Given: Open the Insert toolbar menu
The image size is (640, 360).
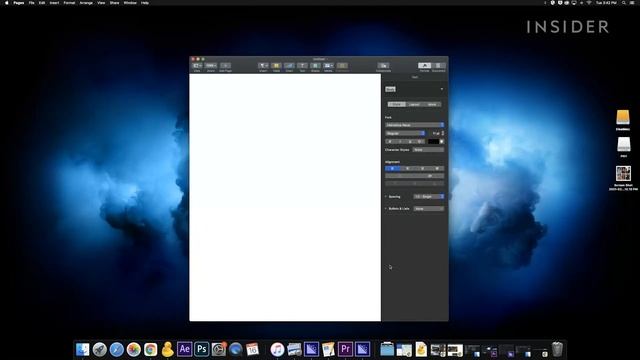Looking at the screenshot, I should (x=263, y=65).
